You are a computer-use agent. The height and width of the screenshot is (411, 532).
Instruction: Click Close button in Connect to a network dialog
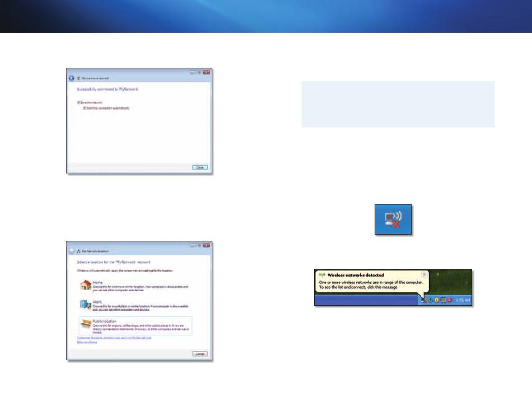click(200, 167)
